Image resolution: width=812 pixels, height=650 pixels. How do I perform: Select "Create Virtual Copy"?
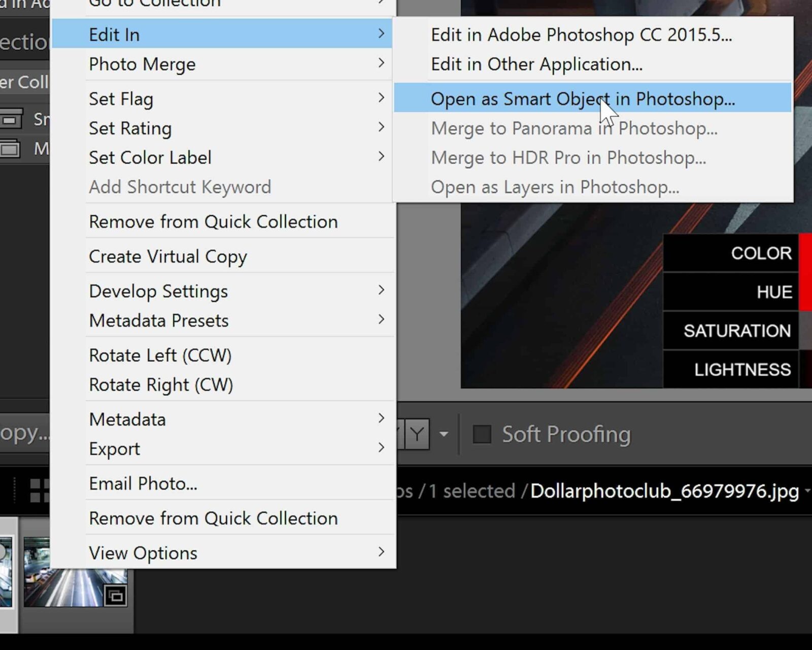168,256
